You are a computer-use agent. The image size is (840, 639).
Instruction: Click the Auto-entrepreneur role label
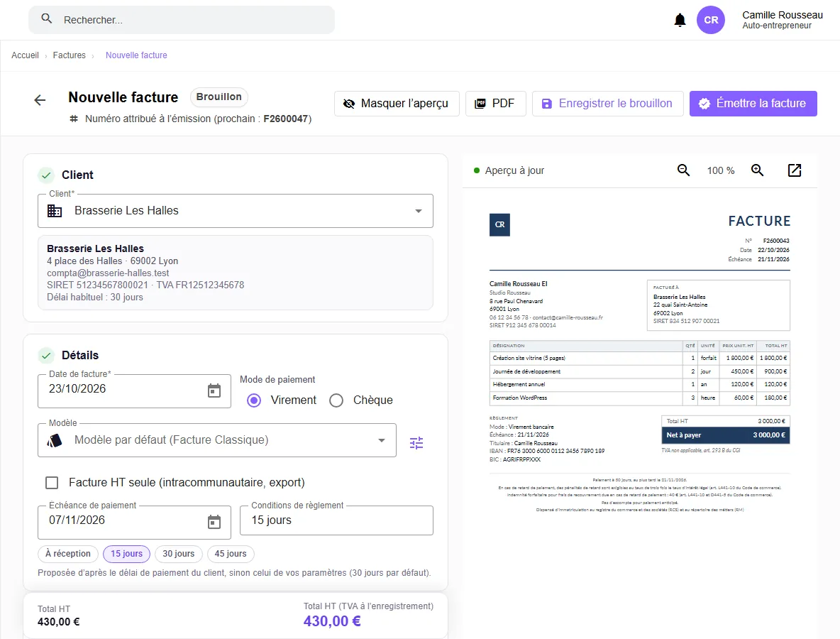tap(776, 25)
